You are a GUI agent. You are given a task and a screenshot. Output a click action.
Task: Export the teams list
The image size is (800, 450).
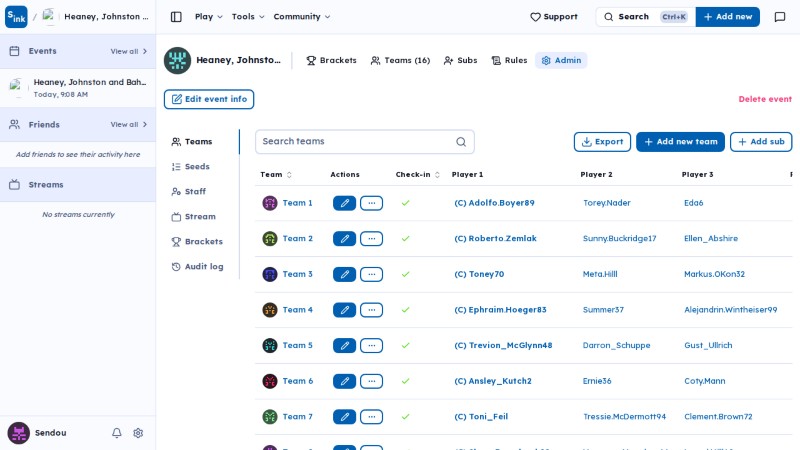click(x=602, y=142)
